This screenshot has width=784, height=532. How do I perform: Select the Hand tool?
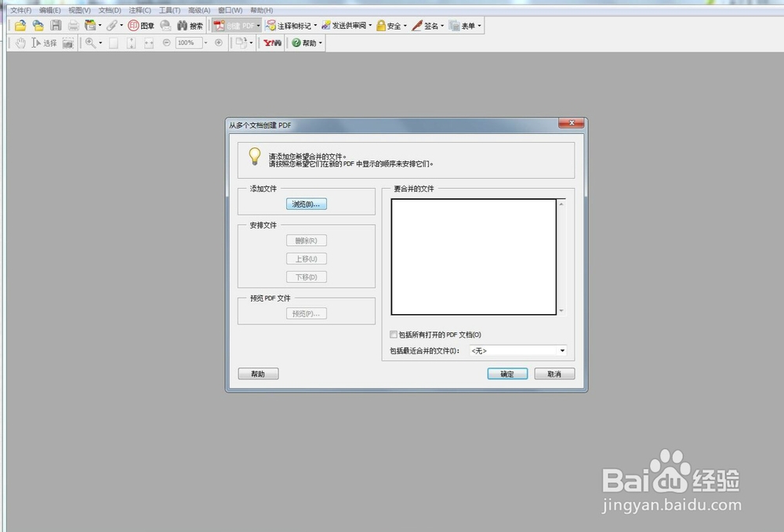point(20,43)
